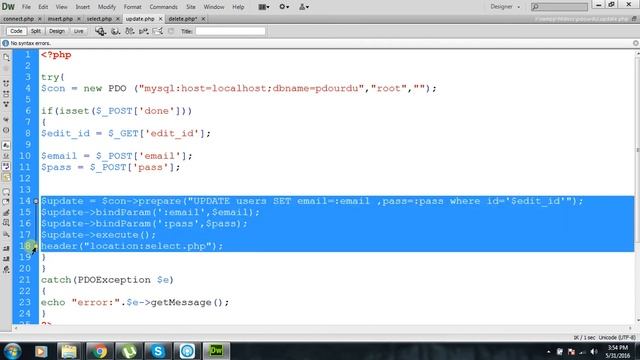Open uTorrent from the taskbar
Screen dimensions: 640x360
point(129,351)
